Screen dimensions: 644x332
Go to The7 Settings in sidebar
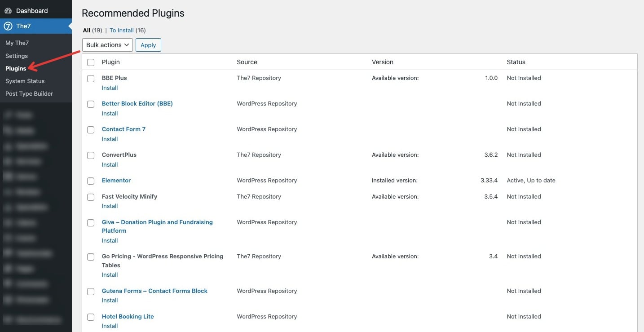[17, 56]
